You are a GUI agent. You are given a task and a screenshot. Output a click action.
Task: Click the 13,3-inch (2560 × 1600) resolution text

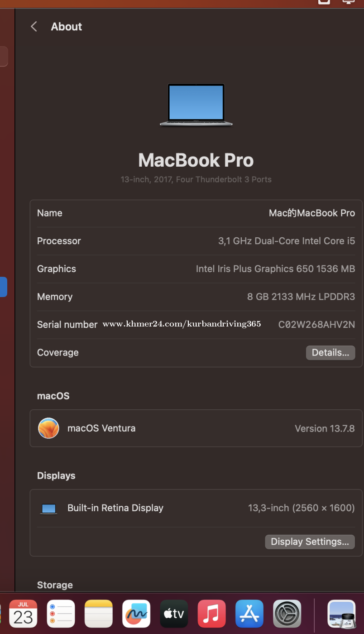(302, 508)
